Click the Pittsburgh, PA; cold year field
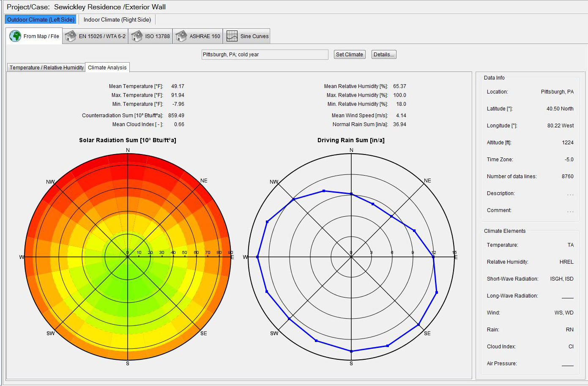This screenshot has height=386, width=588. click(x=265, y=55)
